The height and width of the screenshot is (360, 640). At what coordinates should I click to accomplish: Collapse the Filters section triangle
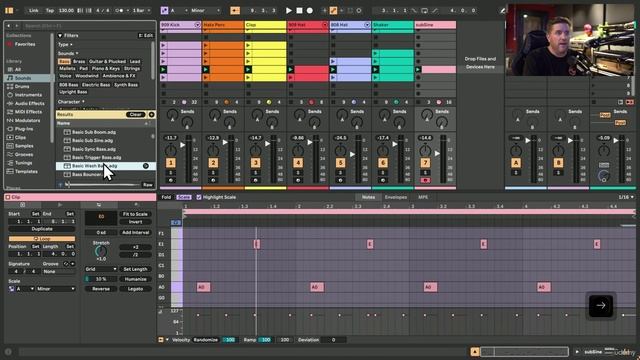tap(60, 36)
